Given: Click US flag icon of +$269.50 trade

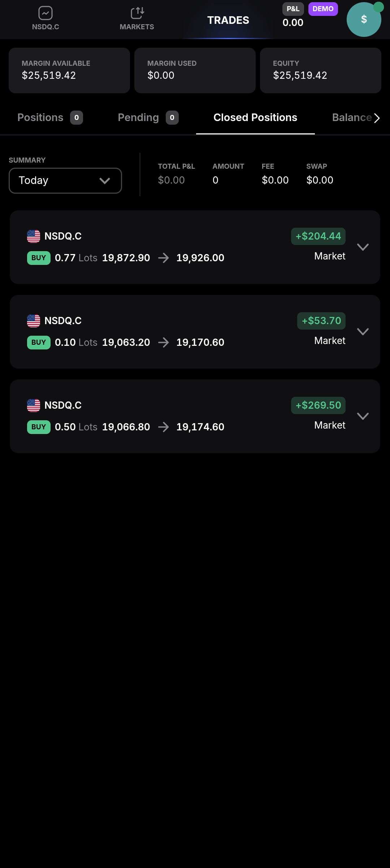Looking at the screenshot, I should (x=34, y=405).
